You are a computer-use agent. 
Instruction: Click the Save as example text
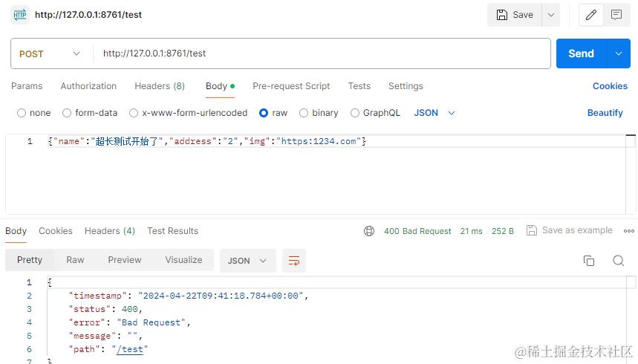[x=577, y=230]
